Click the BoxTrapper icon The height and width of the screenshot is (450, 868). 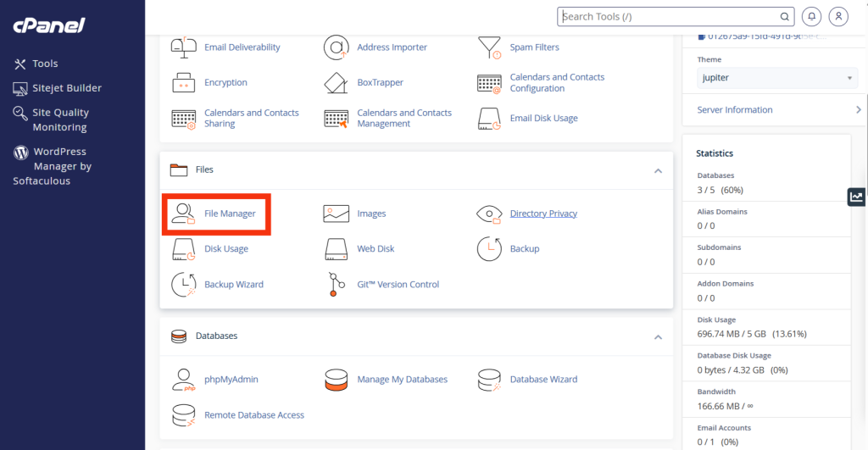coord(337,83)
